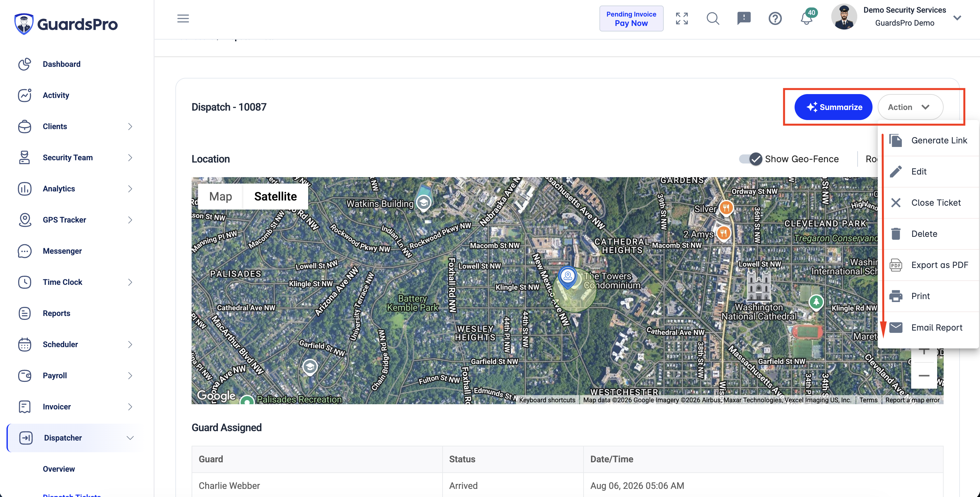Choose Generate Link from Action menu
980x497 pixels.
[928, 140]
